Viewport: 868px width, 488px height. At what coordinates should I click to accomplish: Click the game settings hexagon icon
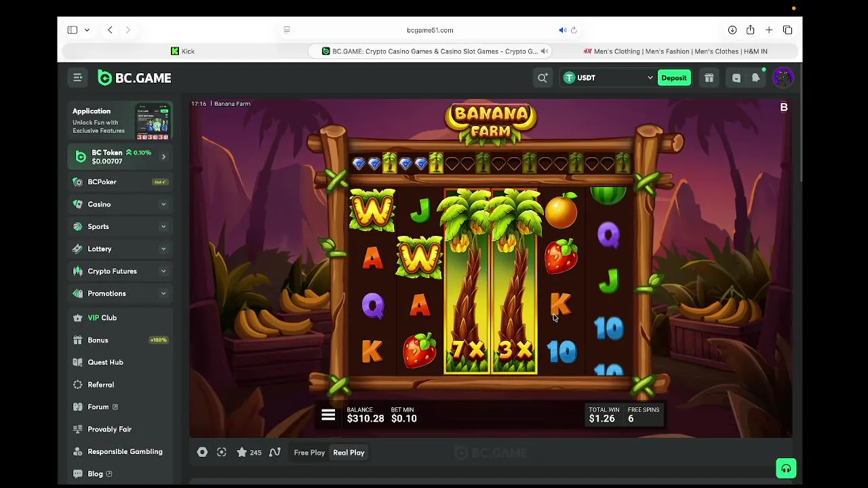tap(202, 452)
